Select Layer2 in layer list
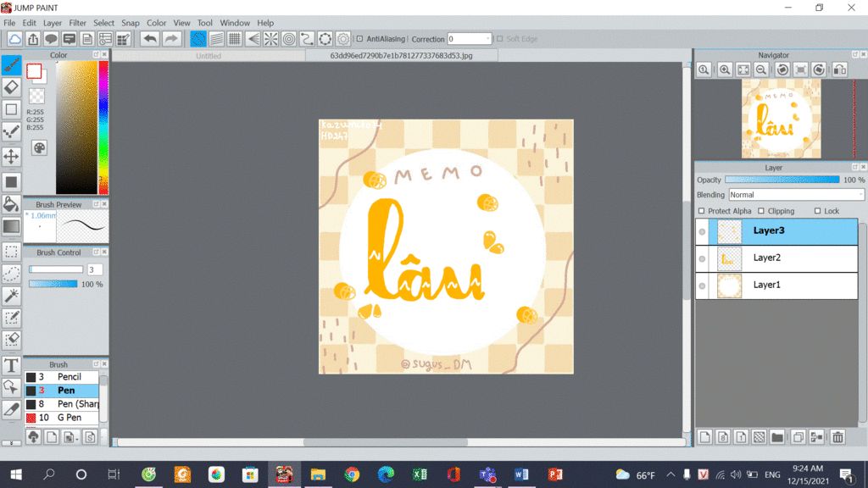Image resolution: width=868 pixels, height=488 pixels. 776,258
